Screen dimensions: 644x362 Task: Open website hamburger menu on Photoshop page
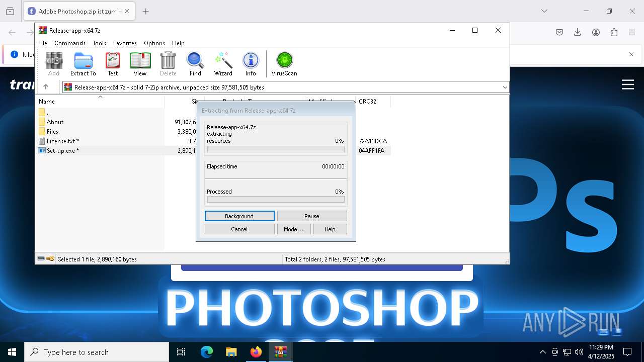[628, 84]
